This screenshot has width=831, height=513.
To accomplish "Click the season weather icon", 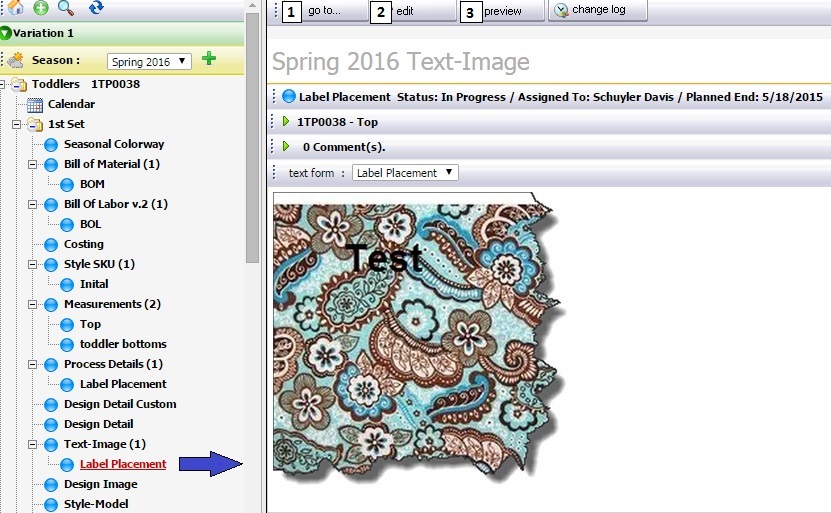I will (15, 60).
